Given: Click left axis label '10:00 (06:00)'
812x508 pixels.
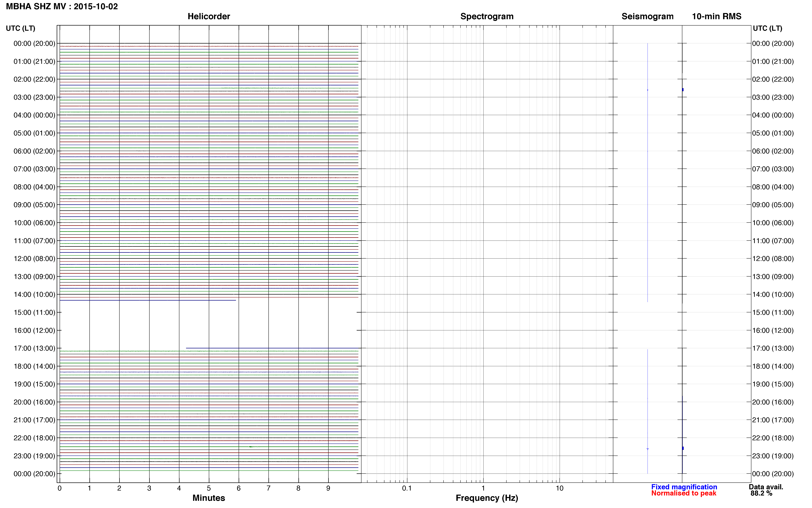Looking at the screenshot, I should [x=34, y=223].
